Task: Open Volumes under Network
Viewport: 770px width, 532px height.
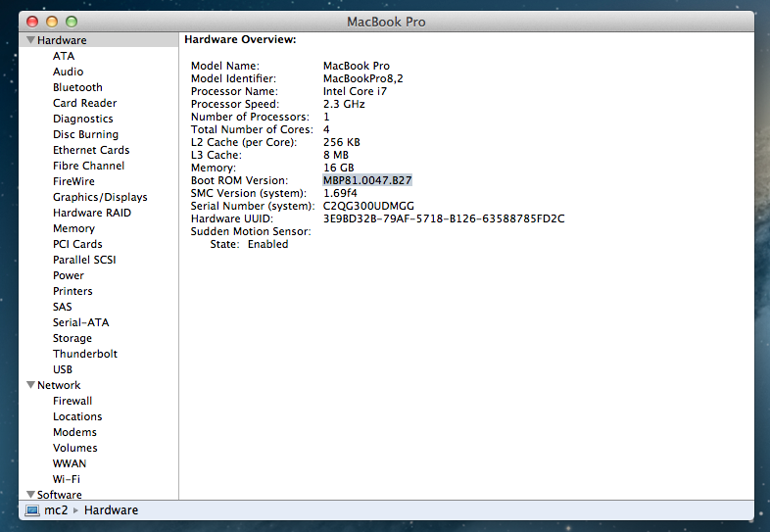Action: [75, 448]
